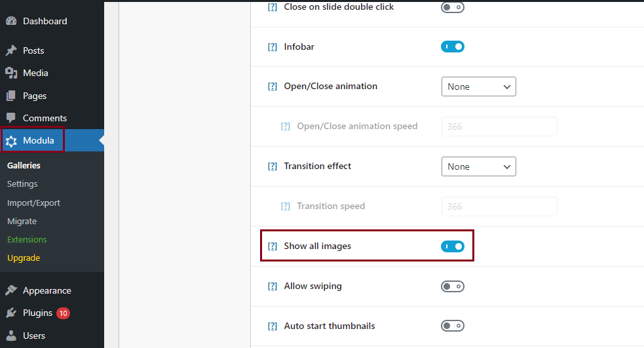Click the Users person icon
This screenshot has height=348, width=644.
point(12,336)
